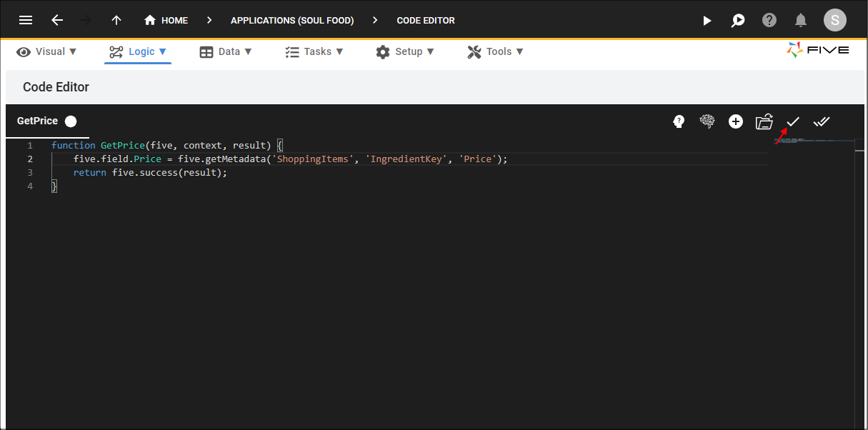Open APPLICATIONS (SOUL FOOD) breadcrumb

pos(292,20)
